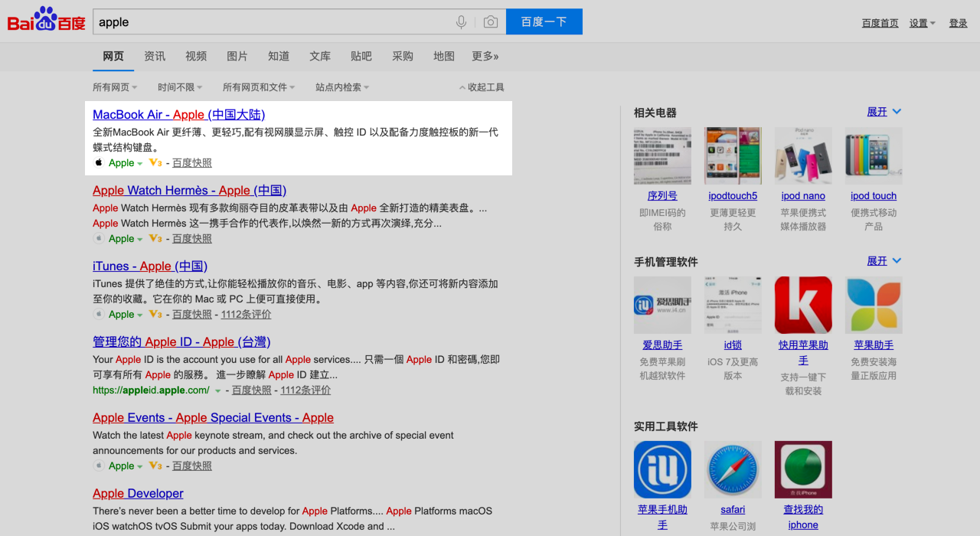Open the 管理您的 Apple ID result link

point(181,342)
